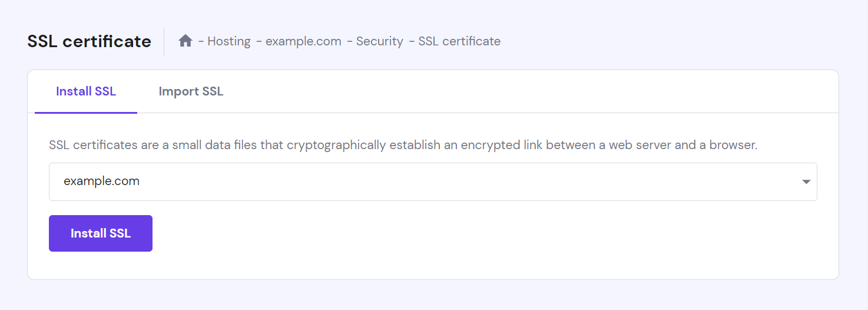The height and width of the screenshot is (310, 868).
Task: Click the purple underline beneath the active tab
Action: click(x=86, y=112)
